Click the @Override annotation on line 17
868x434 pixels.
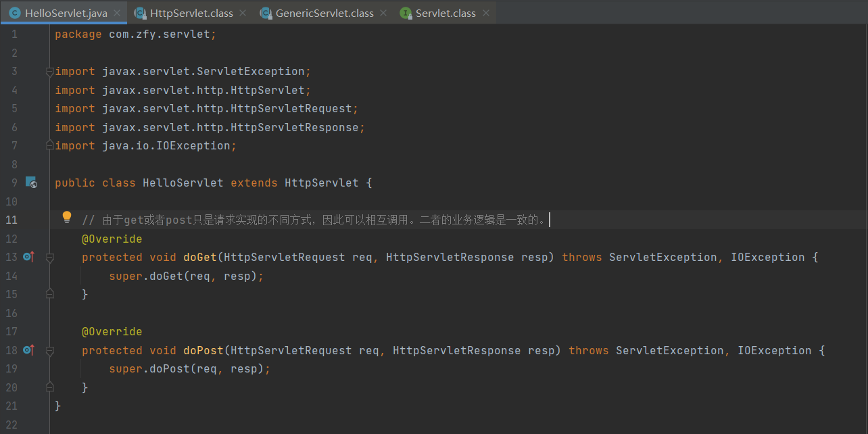click(112, 331)
